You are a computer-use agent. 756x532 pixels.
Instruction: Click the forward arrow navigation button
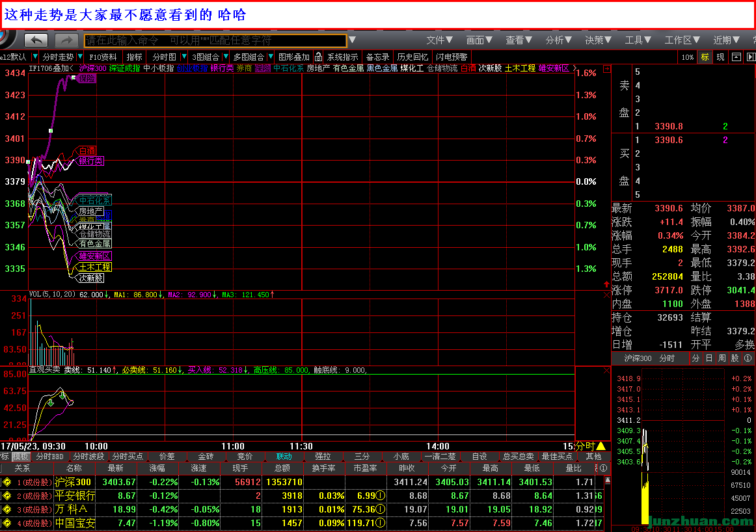pyautogui.click(x=66, y=40)
